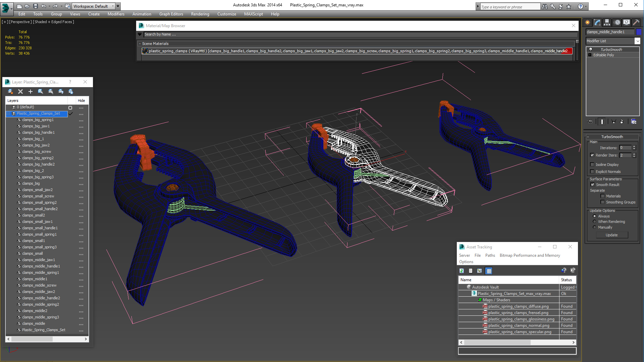The width and height of the screenshot is (644, 362).
Task: Click Create New Layer plus icon
Action: [x=31, y=92]
